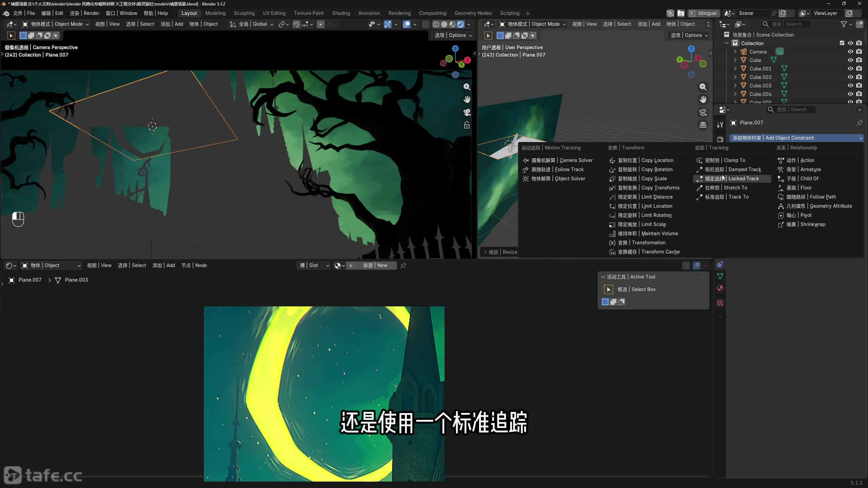Uncheck the Collection exclude checkbox
Screen dimensions: 868x488
tap(842, 43)
